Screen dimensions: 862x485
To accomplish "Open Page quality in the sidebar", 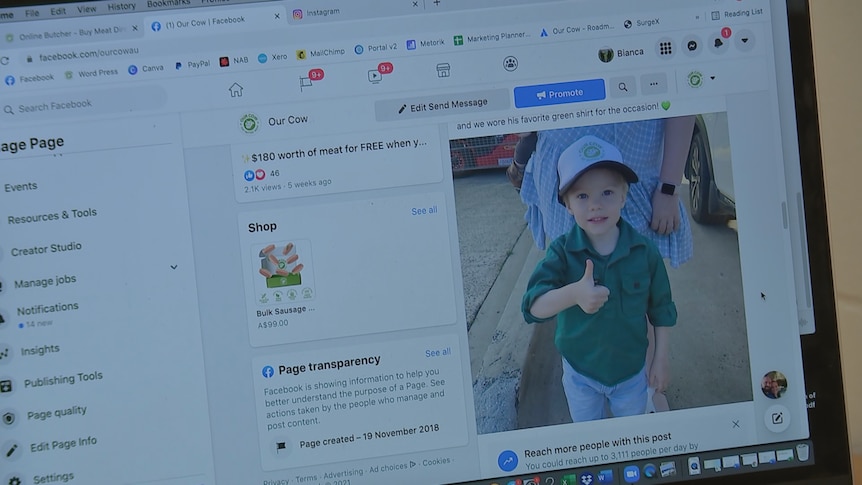I will [57, 412].
